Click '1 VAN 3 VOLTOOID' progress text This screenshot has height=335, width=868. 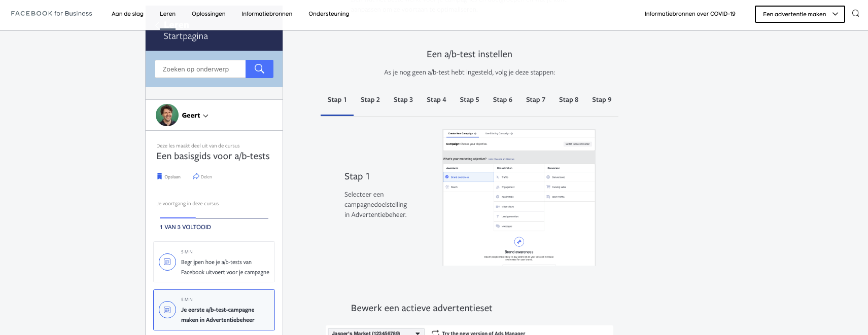click(x=185, y=227)
